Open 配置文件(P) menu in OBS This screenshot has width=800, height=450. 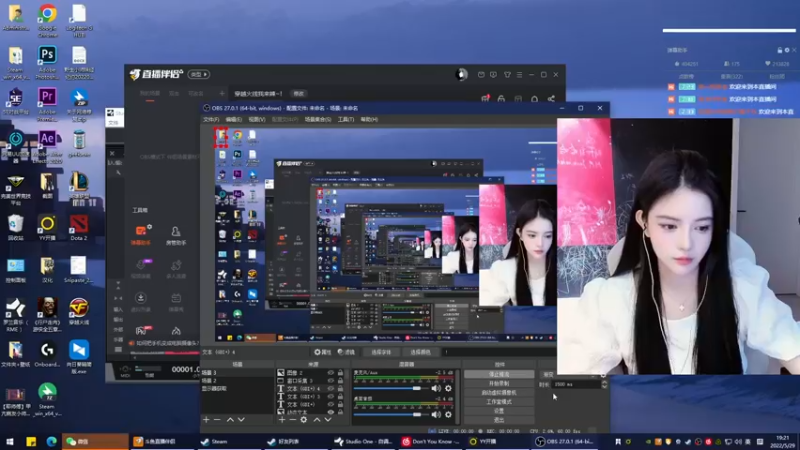point(285,119)
